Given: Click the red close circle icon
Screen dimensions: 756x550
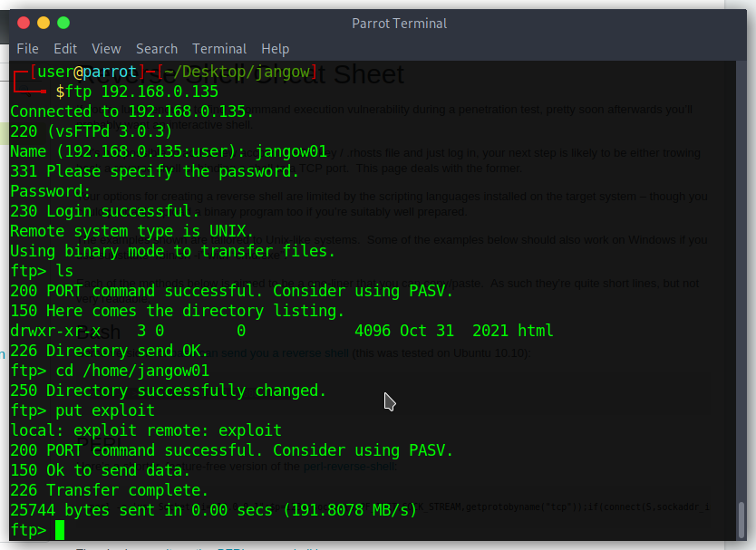Looking at the screenshot, I should [23, 23].
